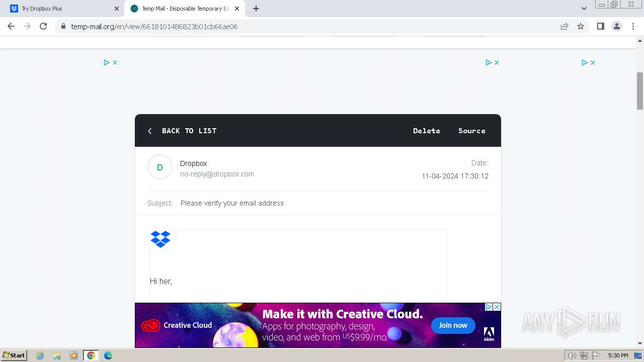644x362 pixels.
Task: Open the Windows Start menu
Action: click(x=14, y=355)
